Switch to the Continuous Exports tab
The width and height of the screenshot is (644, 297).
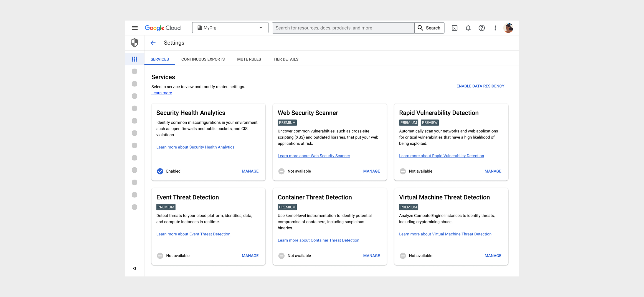[203, 59]
